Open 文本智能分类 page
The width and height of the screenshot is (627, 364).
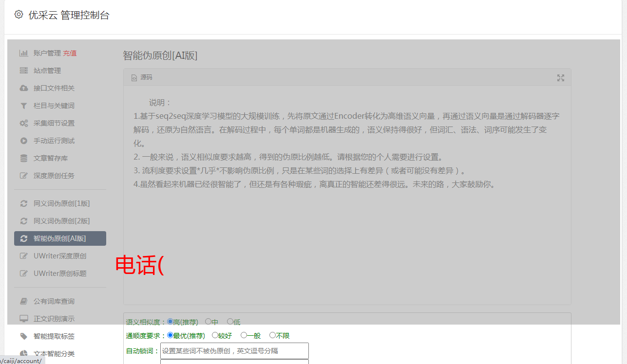pyautogui.click(x=54, y=354)
